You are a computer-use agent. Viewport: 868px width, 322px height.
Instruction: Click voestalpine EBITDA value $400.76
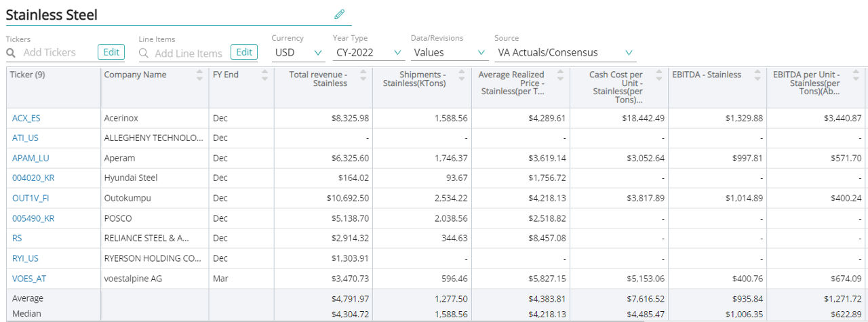[x=748, y=279]
